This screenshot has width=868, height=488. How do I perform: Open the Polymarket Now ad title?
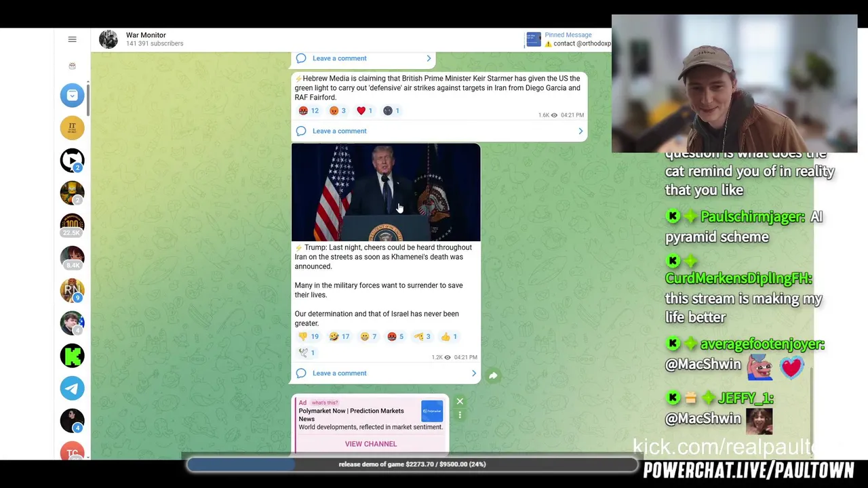(x=351, y=415)
